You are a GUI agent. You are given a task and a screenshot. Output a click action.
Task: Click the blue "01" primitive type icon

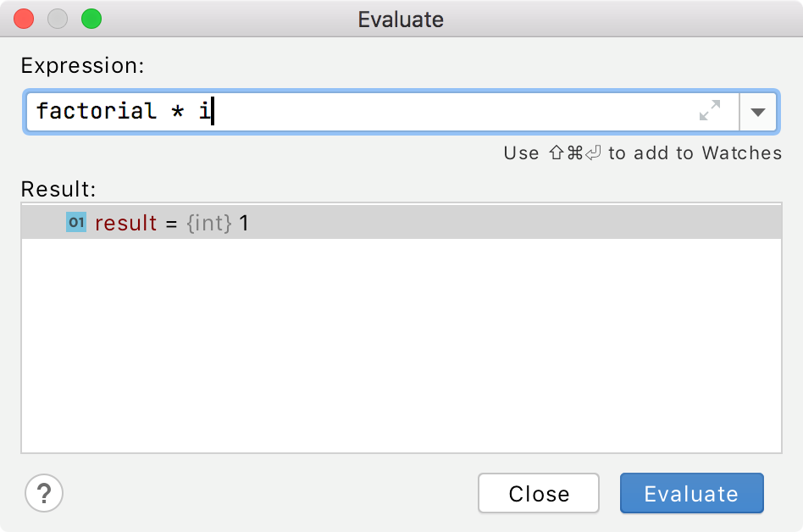(x=75, y=222)
